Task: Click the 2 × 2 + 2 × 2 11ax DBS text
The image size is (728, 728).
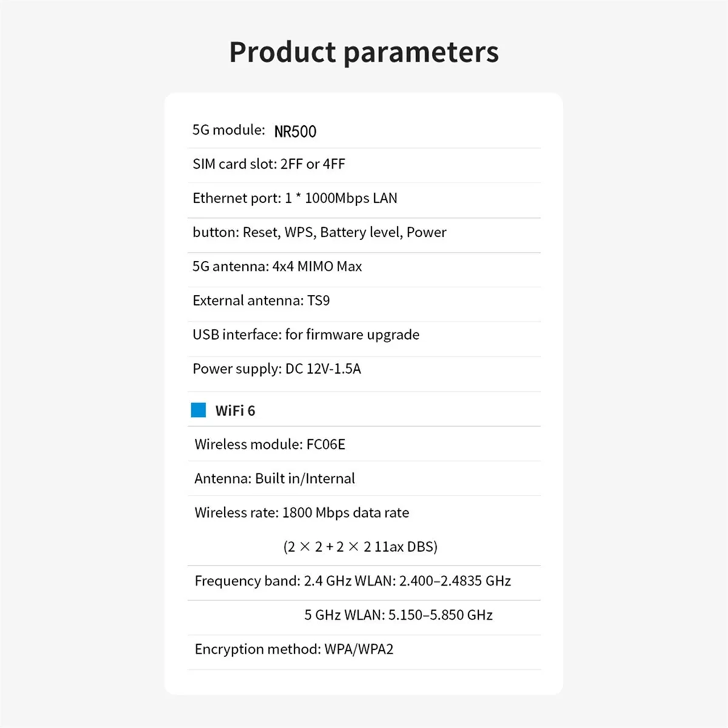Action: tap(360, 547)
